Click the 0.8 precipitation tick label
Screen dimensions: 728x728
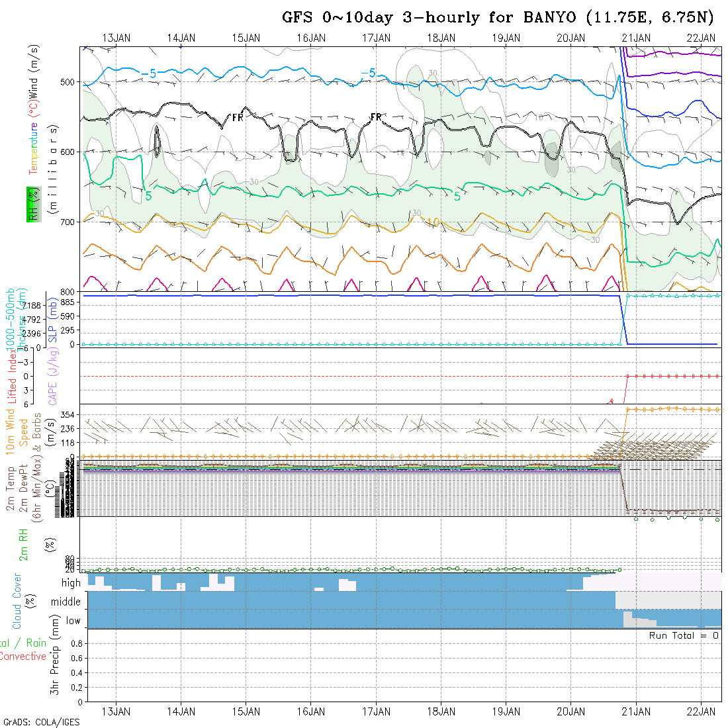point(77,643)
